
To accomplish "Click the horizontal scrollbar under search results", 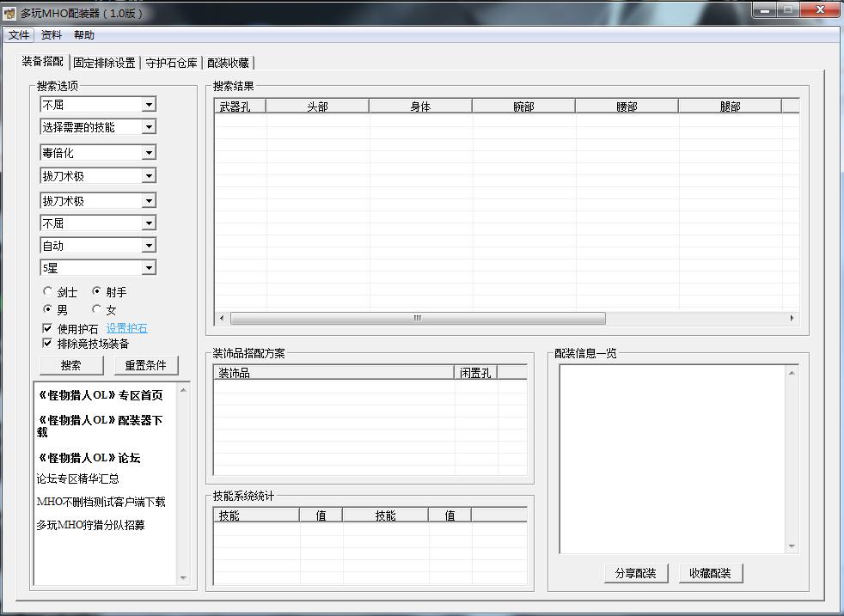I will (417, 318).
